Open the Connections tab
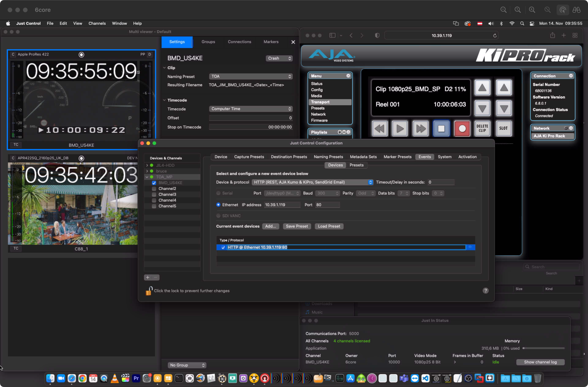 point(239,42)
